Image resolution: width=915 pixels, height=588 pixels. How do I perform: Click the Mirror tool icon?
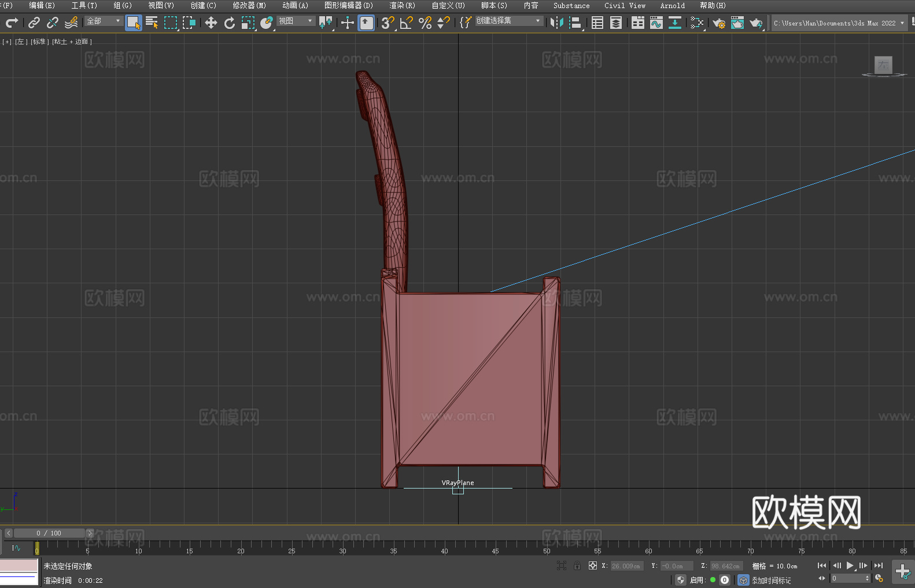pyautogui.click(x=557, y=23)
